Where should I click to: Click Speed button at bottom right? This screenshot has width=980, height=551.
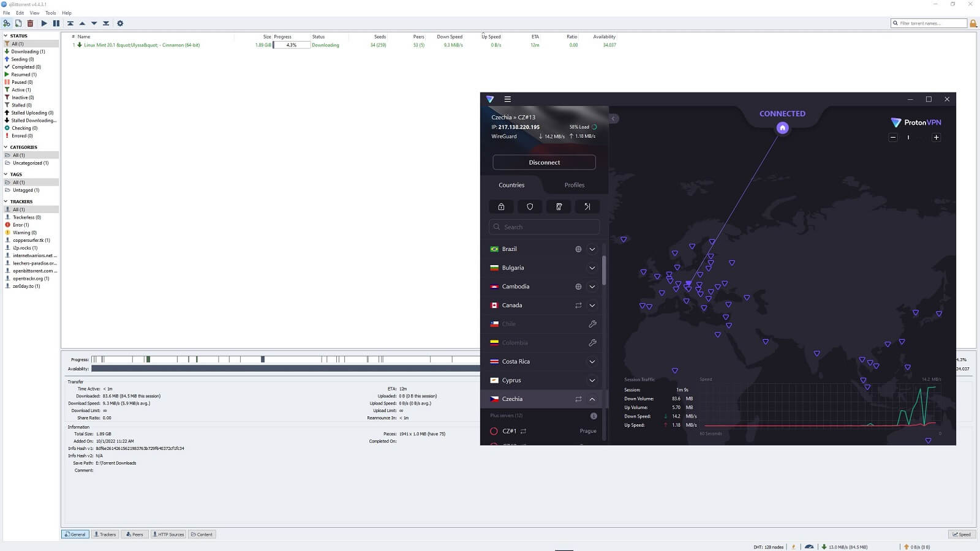962,534
